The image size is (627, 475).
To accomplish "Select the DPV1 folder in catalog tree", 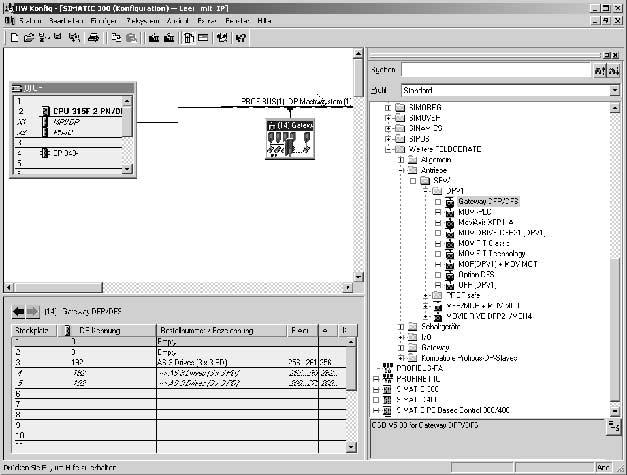I will coord(455,191).
